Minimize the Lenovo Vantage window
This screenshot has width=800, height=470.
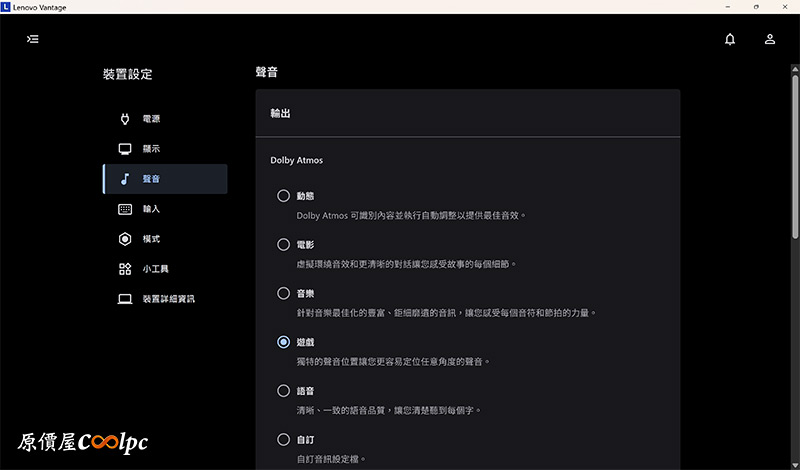pyautogui.click(x=727, y=7)
